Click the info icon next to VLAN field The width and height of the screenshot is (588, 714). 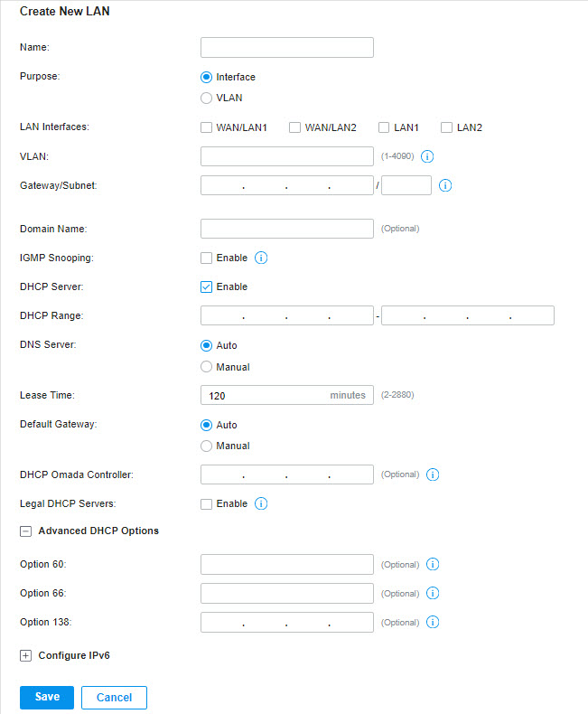pyautogui.click(x=427, y=156)
